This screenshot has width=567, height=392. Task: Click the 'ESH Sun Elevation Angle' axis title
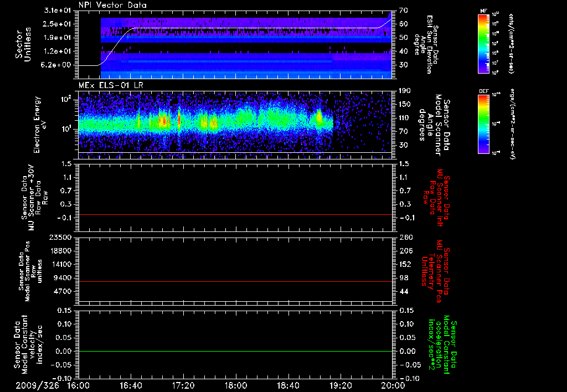point(426,44)
